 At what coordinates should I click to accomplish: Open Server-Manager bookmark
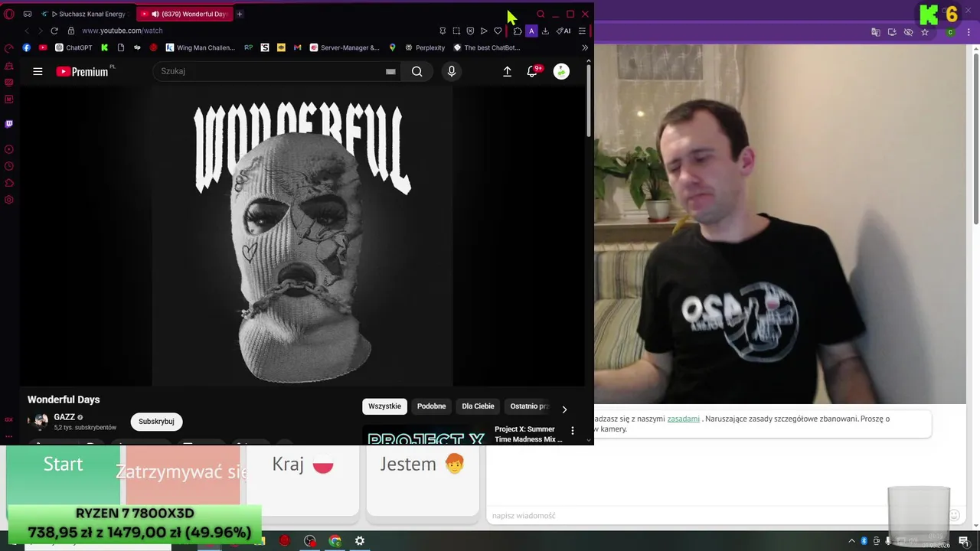click(x=345, y=47)
